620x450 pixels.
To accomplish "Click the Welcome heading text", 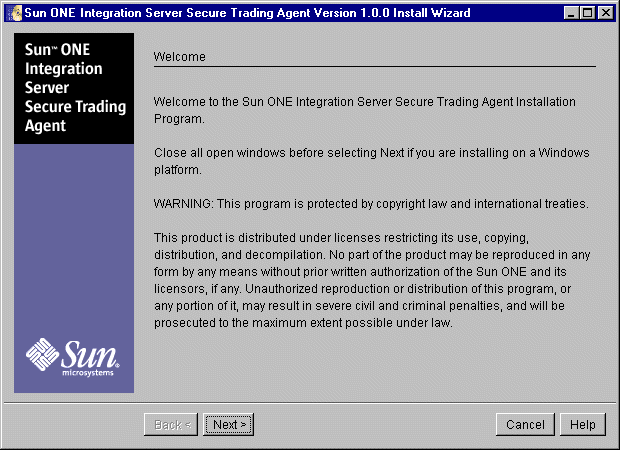I will coord(180,57).
